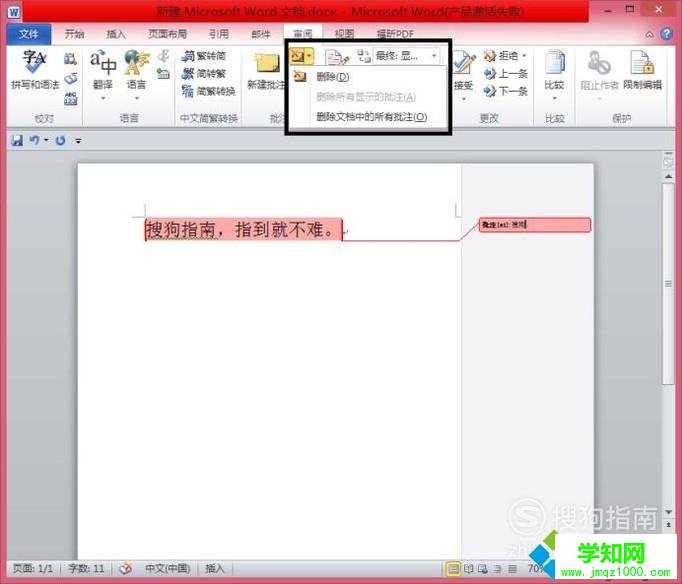Switch to the 福昕PDF tab

tap(395, 34)
